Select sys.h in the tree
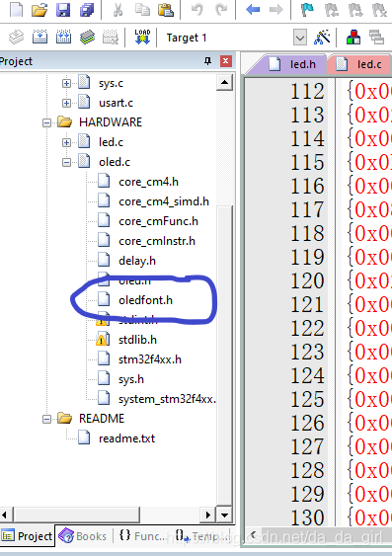The image size is (392, 556). point(131,379)
